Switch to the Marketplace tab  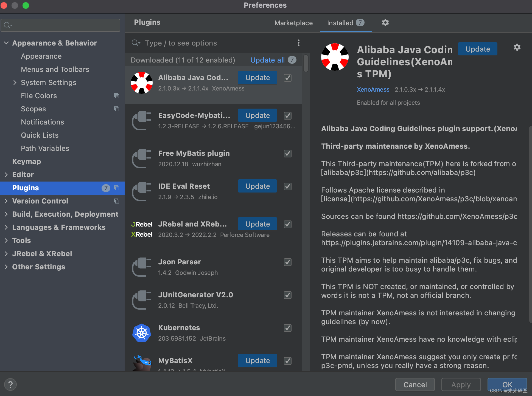[293, 23]
